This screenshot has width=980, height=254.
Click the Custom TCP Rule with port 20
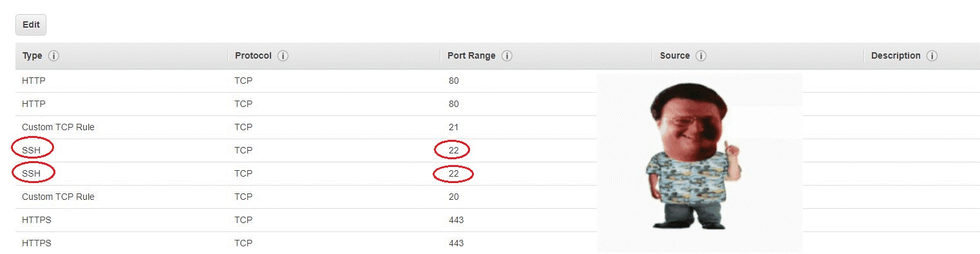point(58,197)
